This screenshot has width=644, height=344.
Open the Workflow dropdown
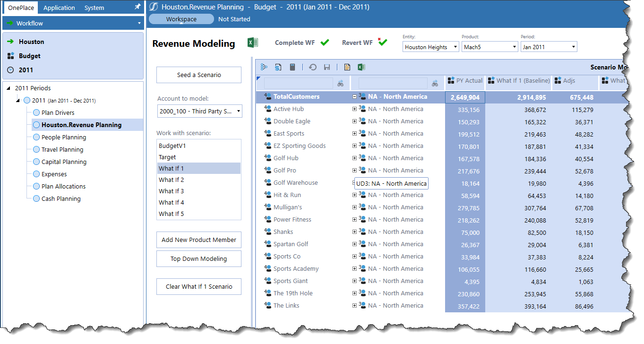pos(73,23)
